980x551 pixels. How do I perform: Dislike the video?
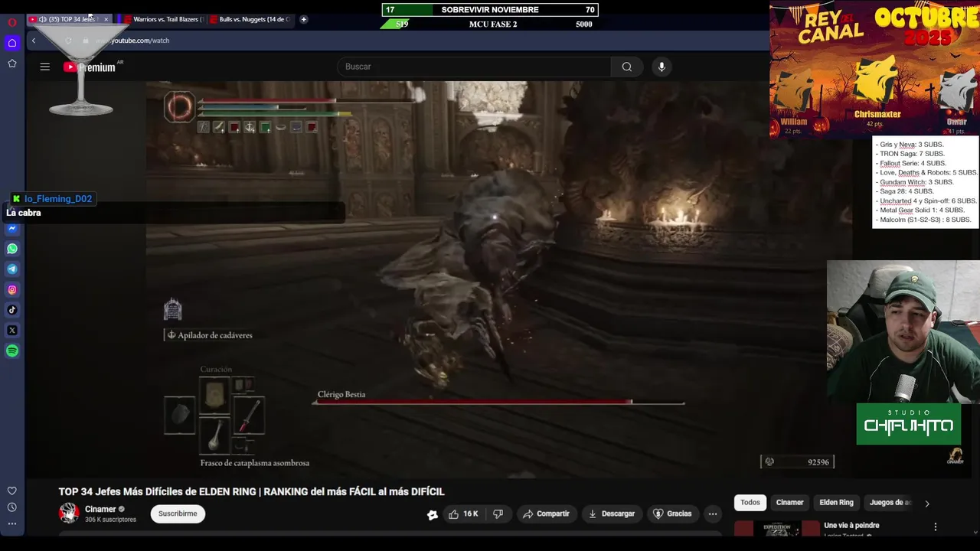click(498, 514)
